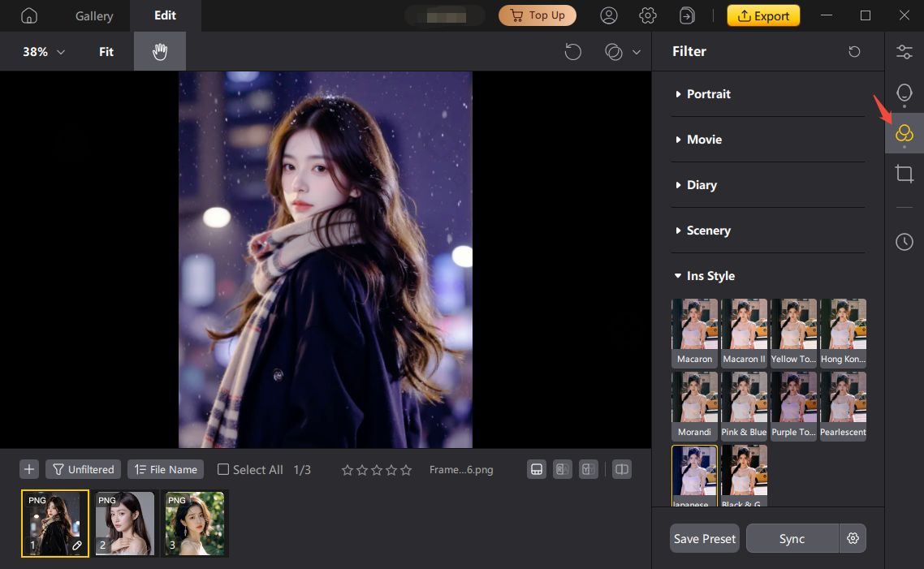The width and height of the screenshot is (924, 569).
Task: Check the Select All checkbox
Action: coord(222,469)
